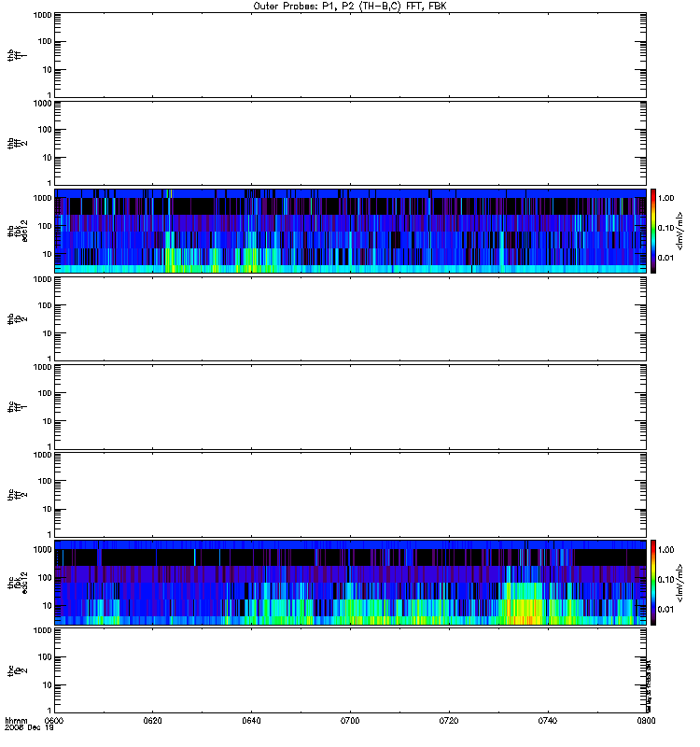
Task: Click the '1000' tick label of the top panel
Action: coord(42,15)
